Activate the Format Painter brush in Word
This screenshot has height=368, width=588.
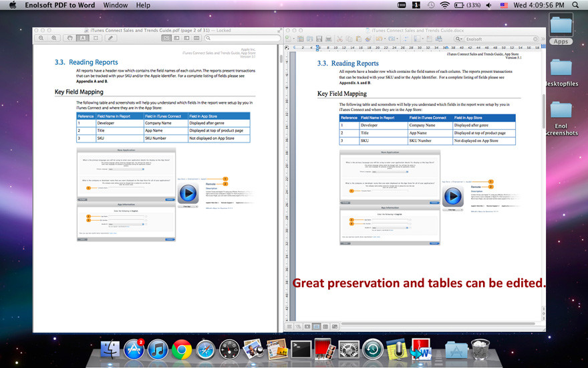pyautogui.click(x=369, y=39)
